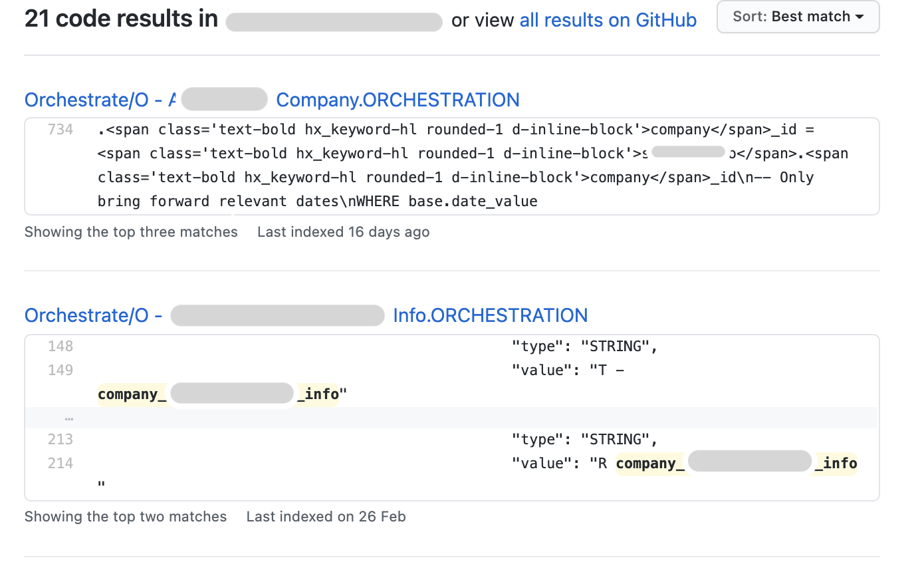Click the "type": "STRING" code on line 148

tap(584, 346)
